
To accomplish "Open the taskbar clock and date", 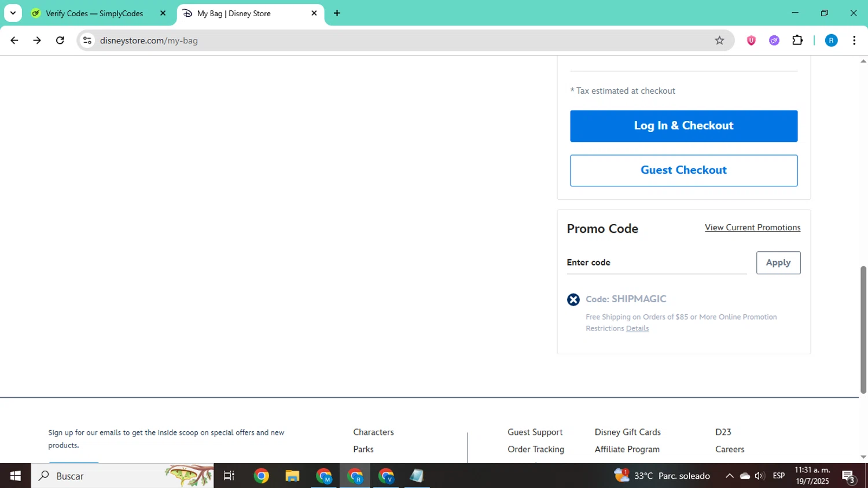I will [x=812, y=476].
